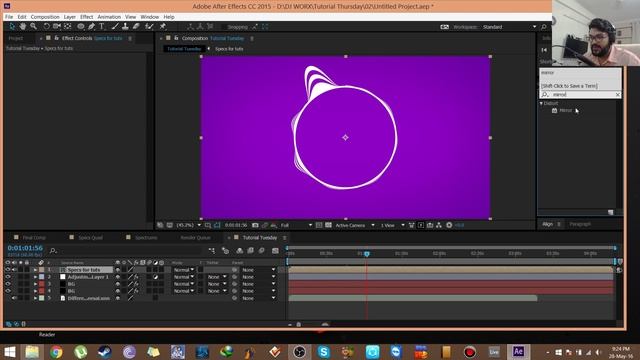This screenshot has height=360, width=640.
Task: Switch to the Render Queue tab
Action: tap(195, 238)
